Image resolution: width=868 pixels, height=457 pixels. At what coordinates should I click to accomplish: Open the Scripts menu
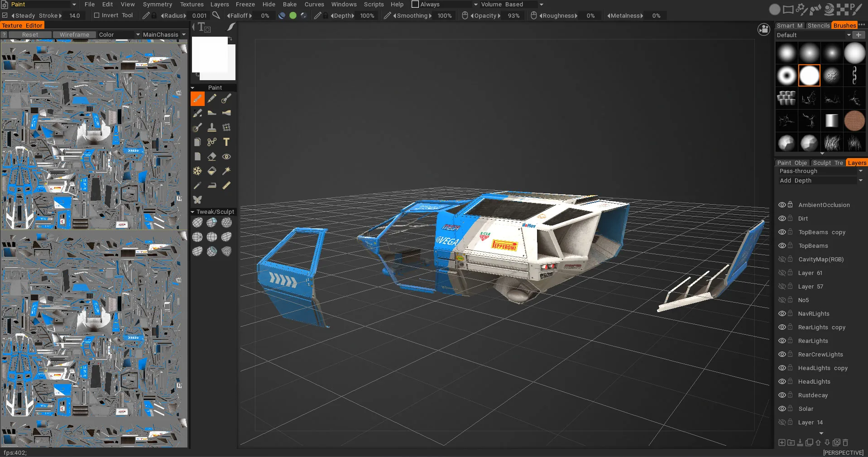pos(374,4)
